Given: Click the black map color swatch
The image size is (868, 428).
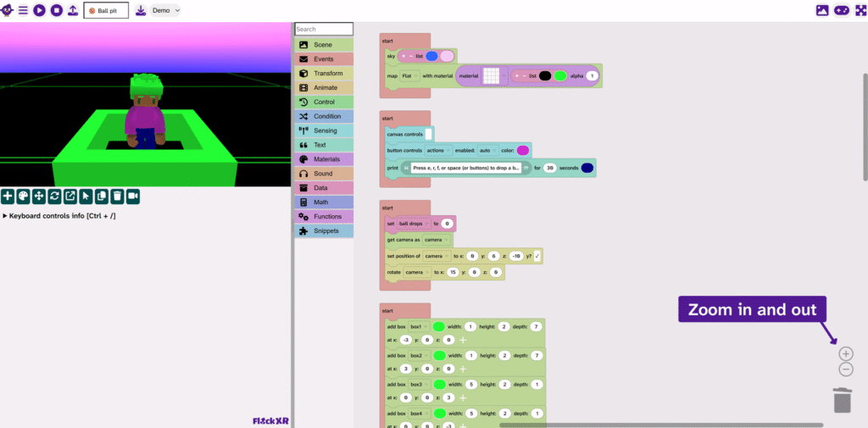Looking at the screenshot, I should [545, 76].
